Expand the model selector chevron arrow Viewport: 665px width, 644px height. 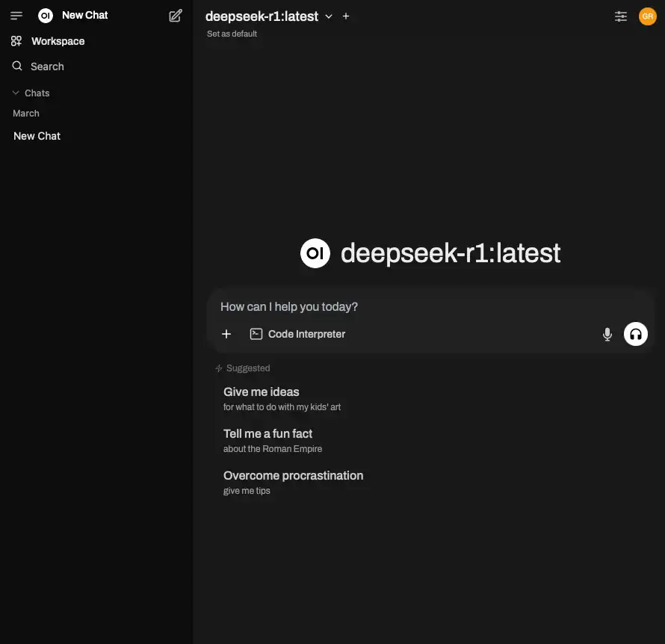coord(329,16)
